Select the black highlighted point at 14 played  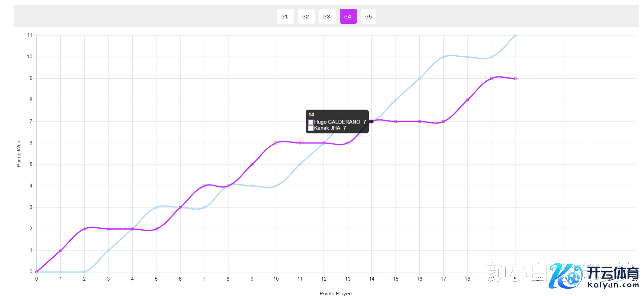371,122
